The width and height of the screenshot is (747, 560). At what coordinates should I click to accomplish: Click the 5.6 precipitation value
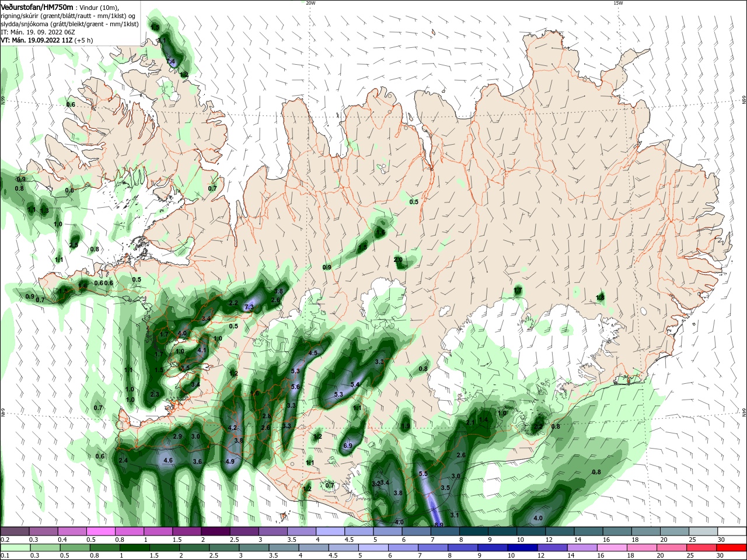coord(295,387)
